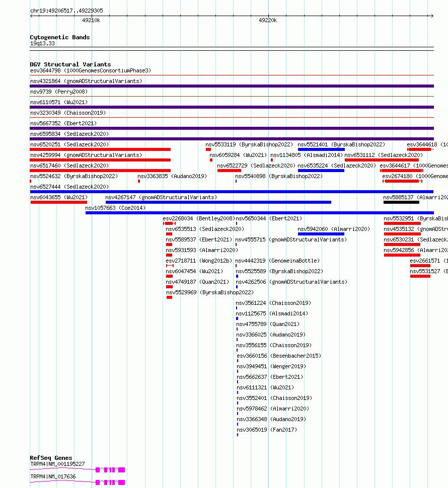
Task: Select nsv5667352 (Ebert2021) variant label
Action: [x=63, y=124]
